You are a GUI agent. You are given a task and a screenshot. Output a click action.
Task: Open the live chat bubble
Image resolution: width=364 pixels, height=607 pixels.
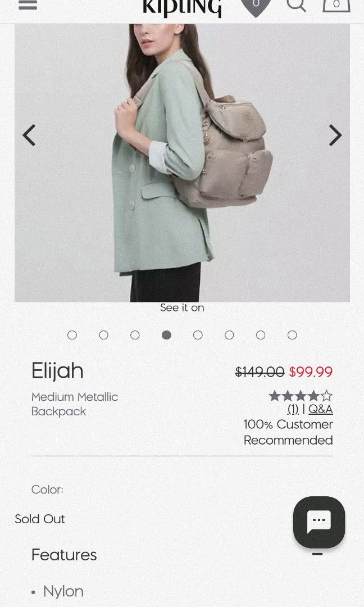[x=319, y=522]
